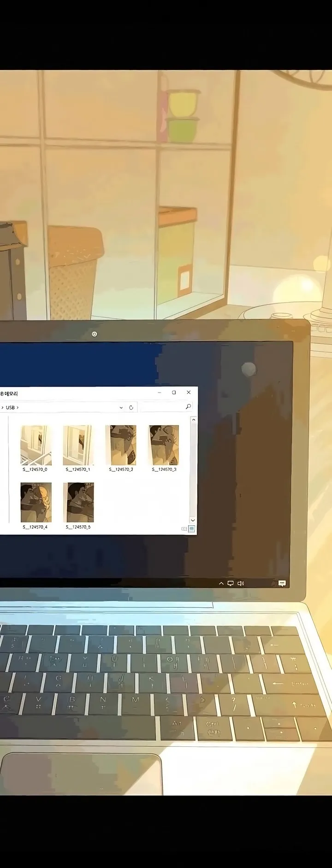Refresh the USB folder view
Viewport: 332px width, 868px height.
131,408
